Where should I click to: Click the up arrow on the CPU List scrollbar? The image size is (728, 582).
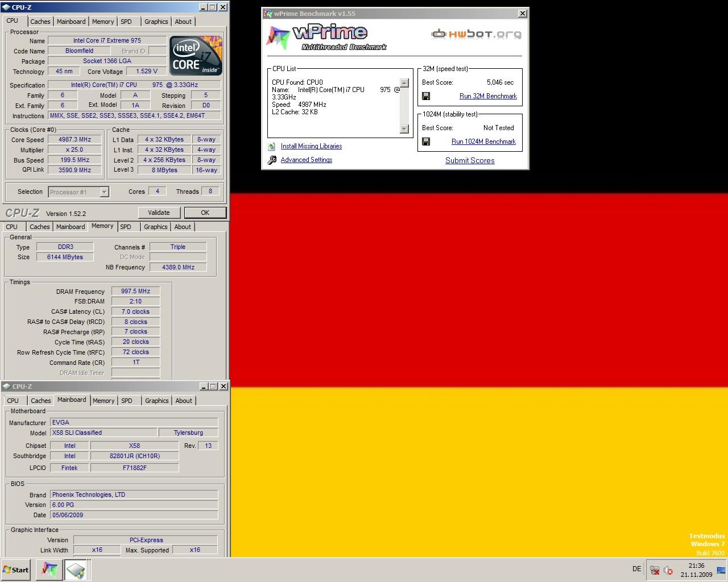[x=404, y=83]
